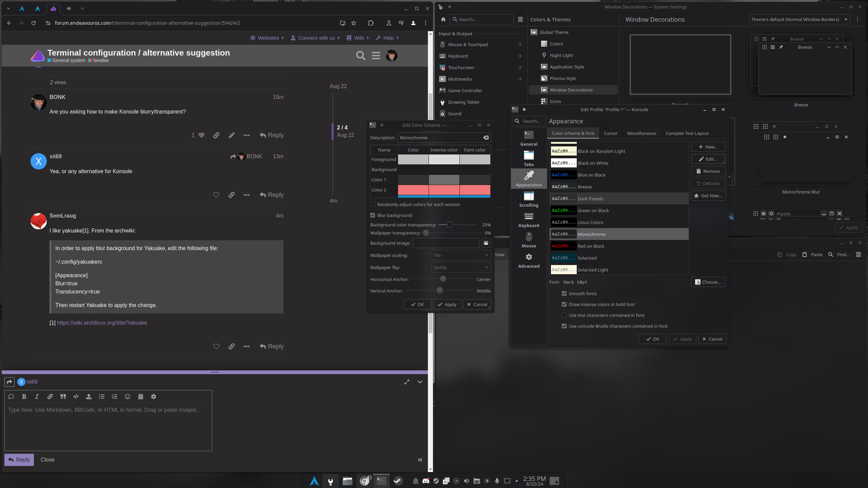The image size is (868, 488).
Task: Open the gear options in editor toolbar
Action: coord(154,396)
